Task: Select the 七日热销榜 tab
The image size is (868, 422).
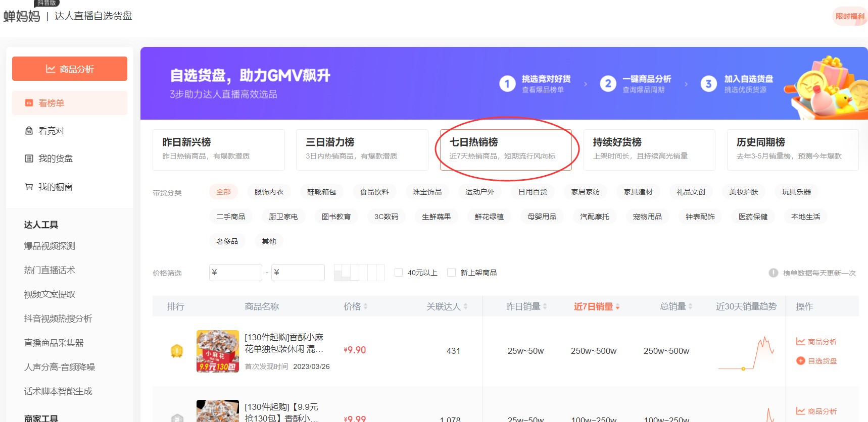Action: (x=506, y=149)
